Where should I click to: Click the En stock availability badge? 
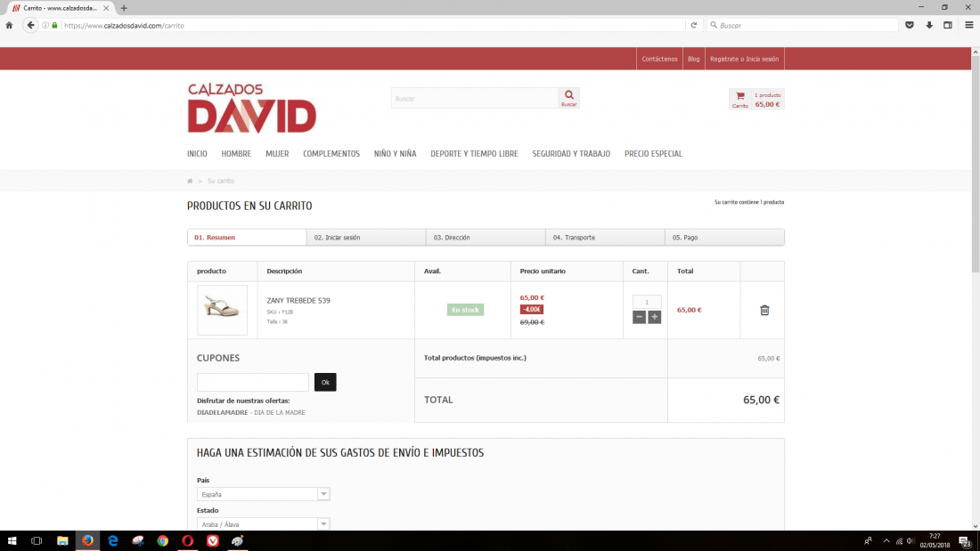coord(465,310)
